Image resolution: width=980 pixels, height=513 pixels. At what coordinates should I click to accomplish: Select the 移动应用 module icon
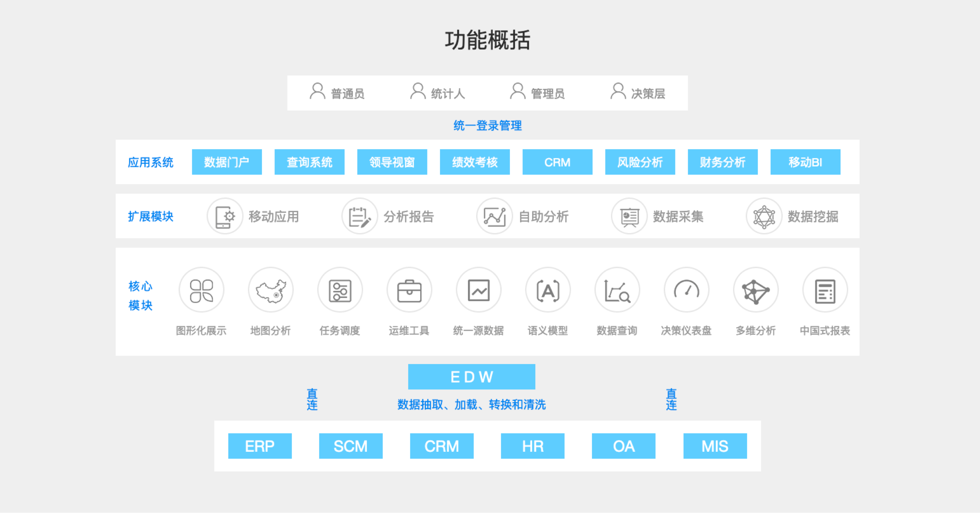coord(225,216)
